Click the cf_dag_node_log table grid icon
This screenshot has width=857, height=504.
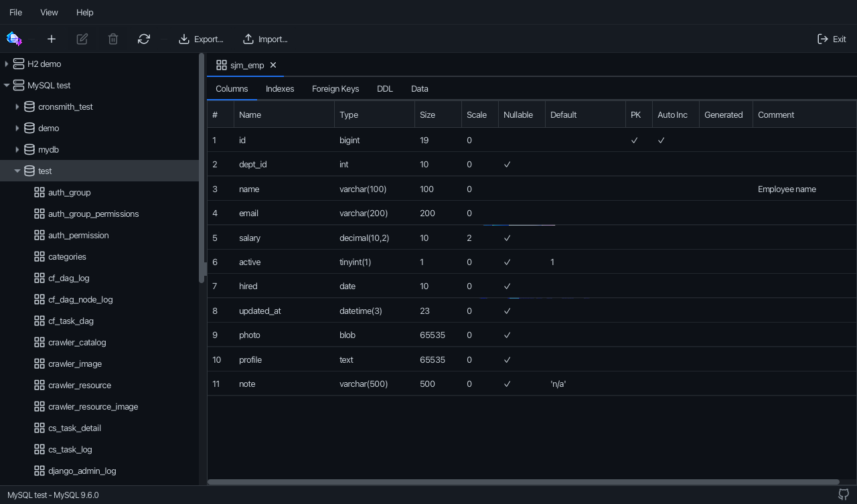40,299
